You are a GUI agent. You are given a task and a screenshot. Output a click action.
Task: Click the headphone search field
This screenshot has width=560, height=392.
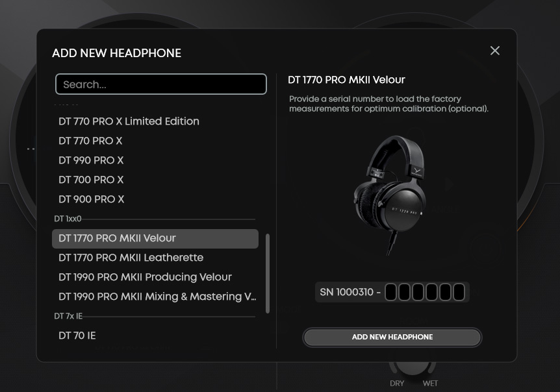(x=161, y=84)
